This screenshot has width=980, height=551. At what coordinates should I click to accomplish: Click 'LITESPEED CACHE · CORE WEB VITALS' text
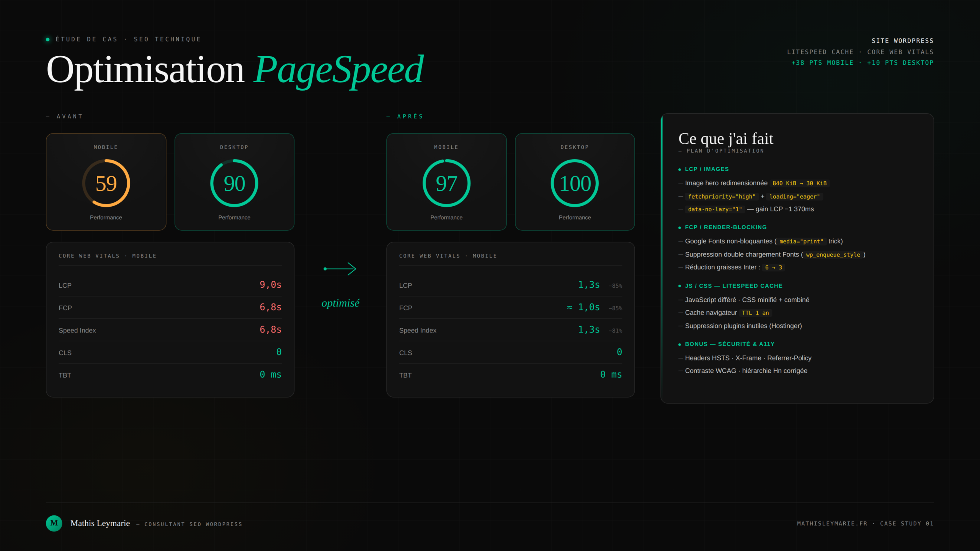tap(860, 52)
